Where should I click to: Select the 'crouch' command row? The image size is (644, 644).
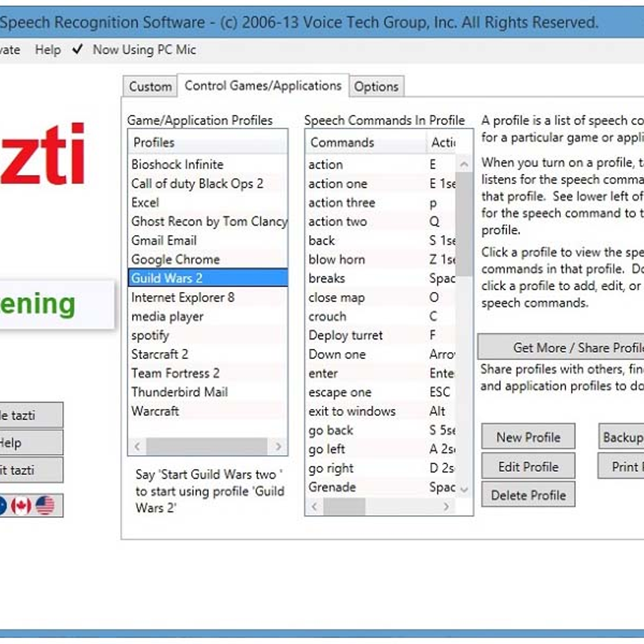coord(380,316)
